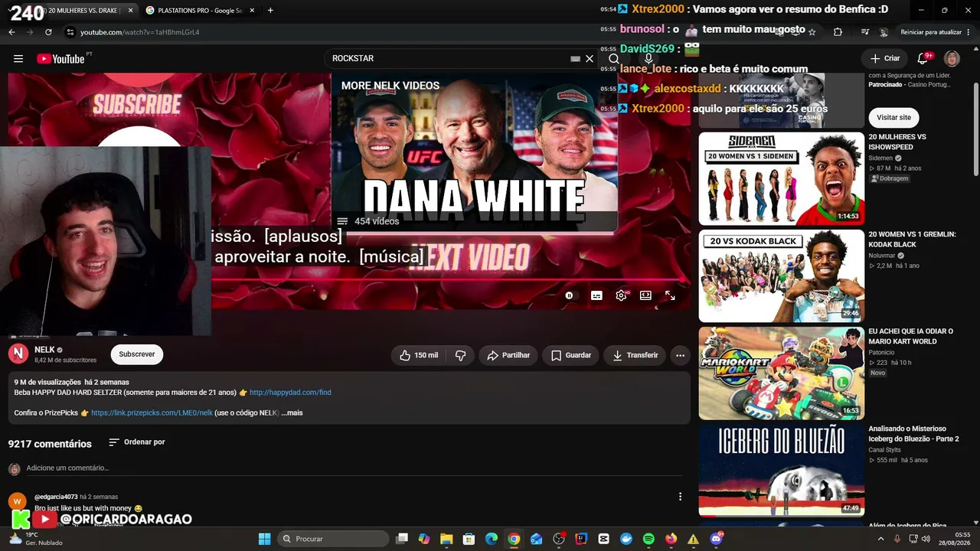The height and width of the screenshot is (551, 980).
Task: Expand the description with ...mais
Action: 292,413
